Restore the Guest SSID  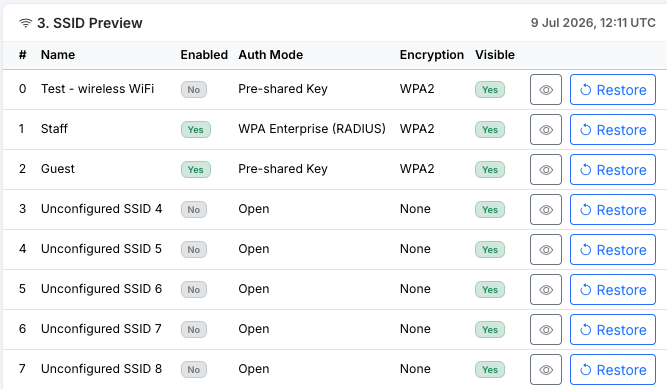pos(613,170)
